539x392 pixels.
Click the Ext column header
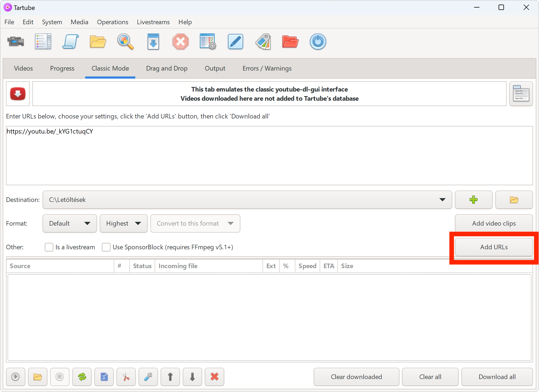coord(271,266)
